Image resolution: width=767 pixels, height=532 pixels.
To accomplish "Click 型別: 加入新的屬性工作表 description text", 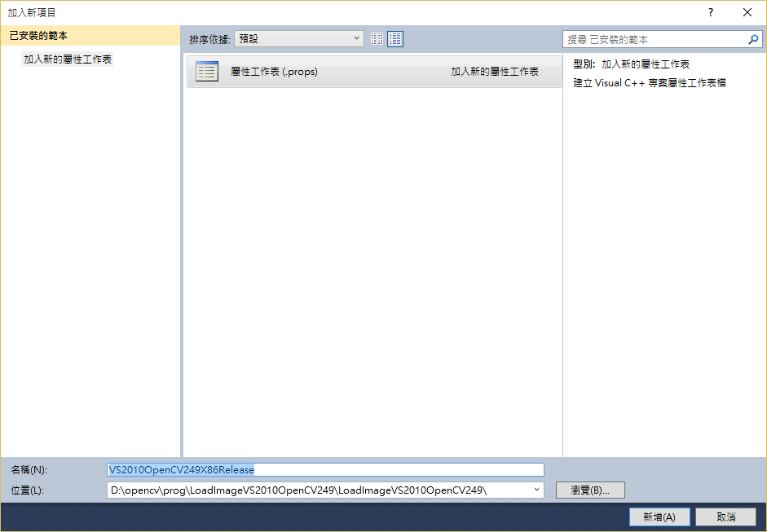I will pyautogui.click(x=632, y=64).
